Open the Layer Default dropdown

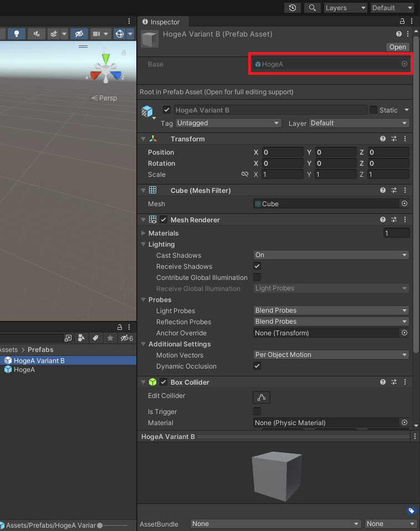tap(359, 123)
